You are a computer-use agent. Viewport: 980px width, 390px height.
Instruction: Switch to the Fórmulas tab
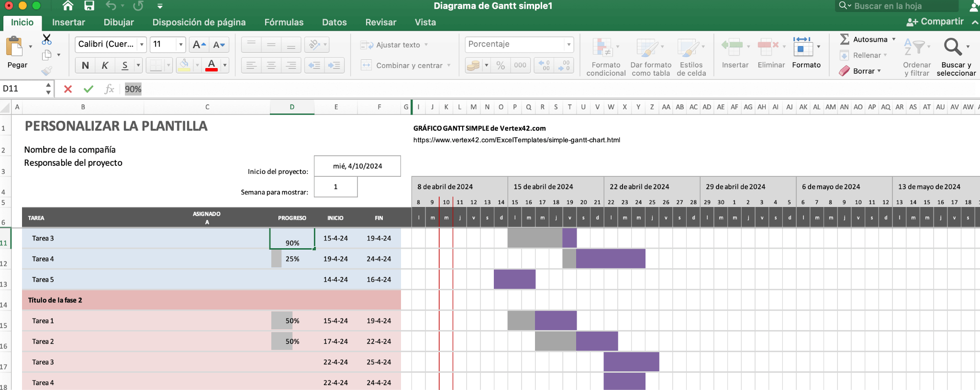(x=284, y=22)
